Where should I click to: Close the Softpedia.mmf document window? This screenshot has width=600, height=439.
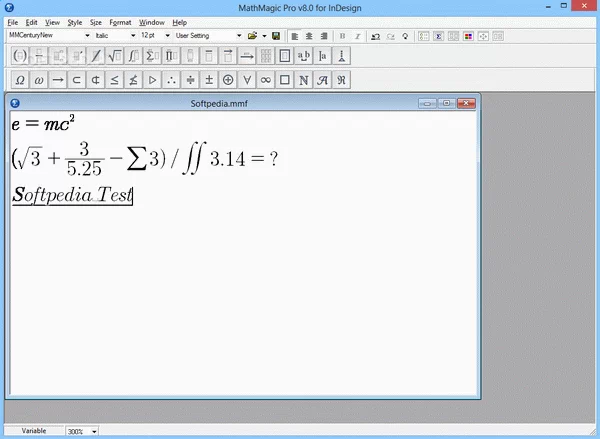[466, 103]
